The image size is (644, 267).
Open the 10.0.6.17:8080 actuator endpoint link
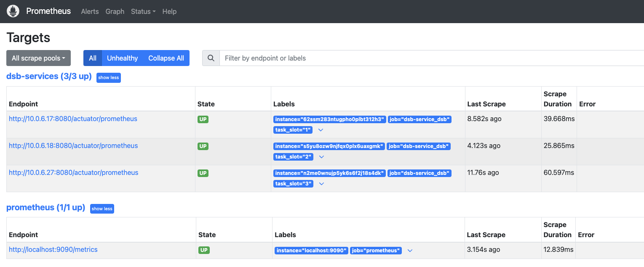tap(73, 119)
